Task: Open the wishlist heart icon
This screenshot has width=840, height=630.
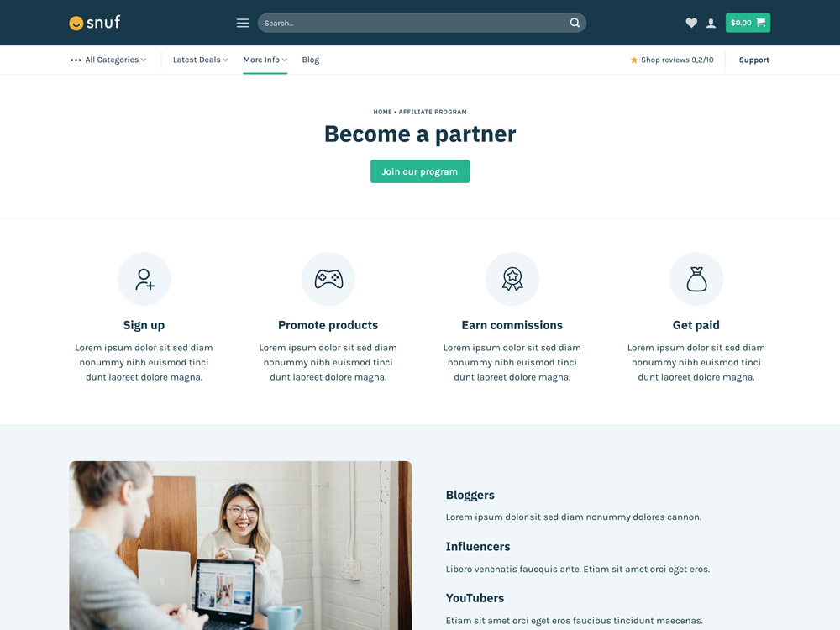Action: click(691, 23)
